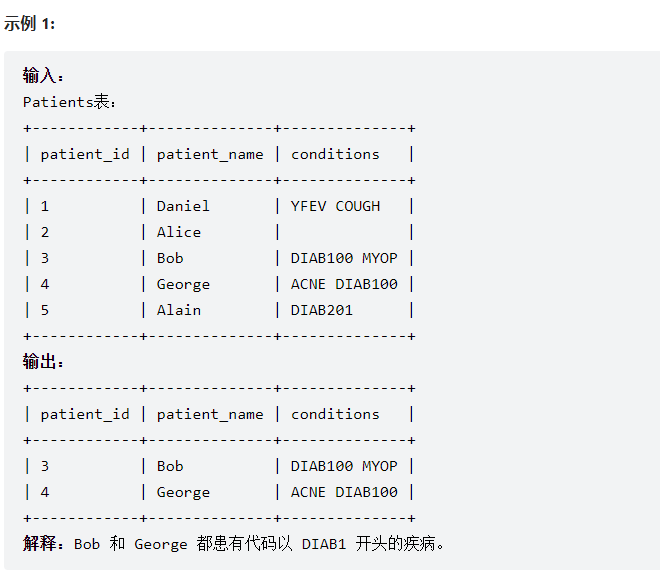Image resolution: width=660 pixels, height=570 pixels.
Task: Click Bob in the input table
Action: pos(170,258)
